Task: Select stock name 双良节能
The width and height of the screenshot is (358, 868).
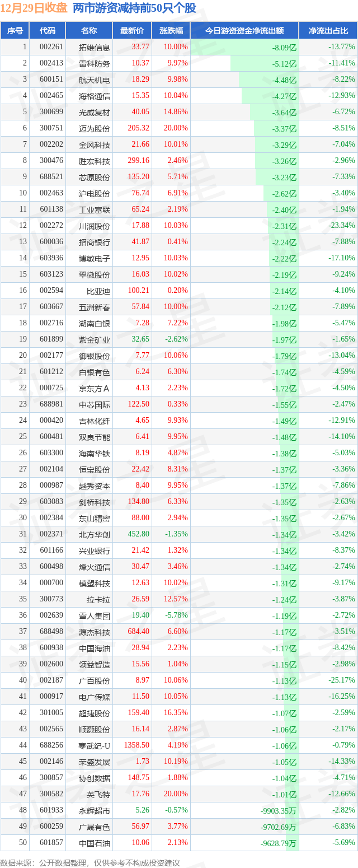Action: click(x=95, y=437)
